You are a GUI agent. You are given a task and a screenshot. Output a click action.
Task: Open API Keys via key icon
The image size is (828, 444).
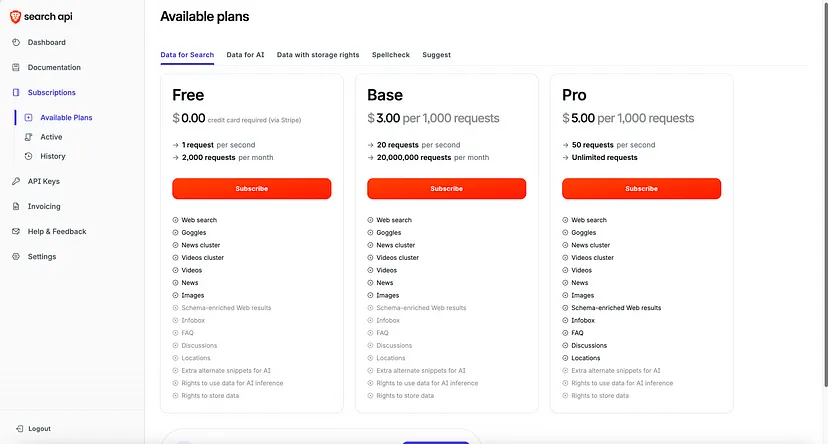pyautogui.click(x=16, y=181)
